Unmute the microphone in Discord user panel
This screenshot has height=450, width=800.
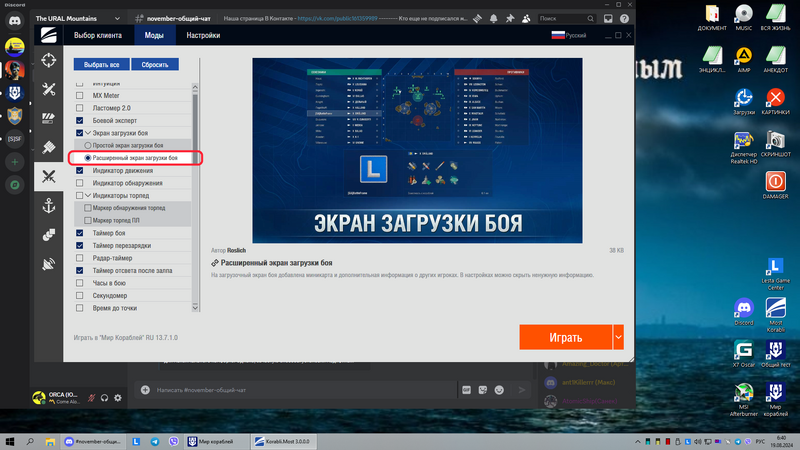pyautogui.click(x=91, y=398)
